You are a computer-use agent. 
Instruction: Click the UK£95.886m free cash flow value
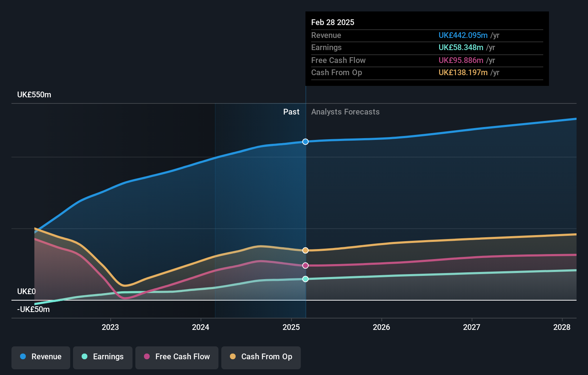[461, 60]
